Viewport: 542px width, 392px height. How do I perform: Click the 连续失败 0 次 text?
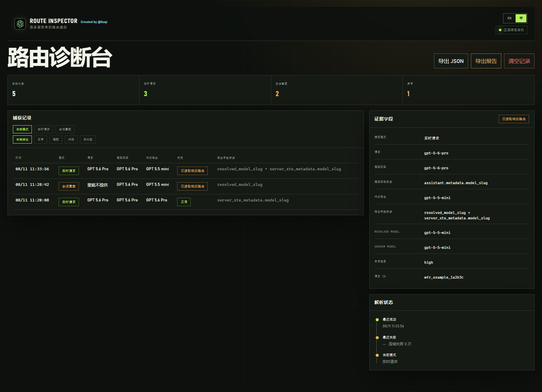400,344
